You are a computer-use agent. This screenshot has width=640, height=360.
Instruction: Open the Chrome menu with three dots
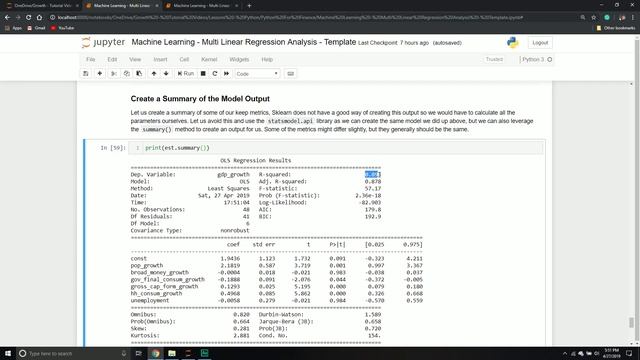(633, 18)
